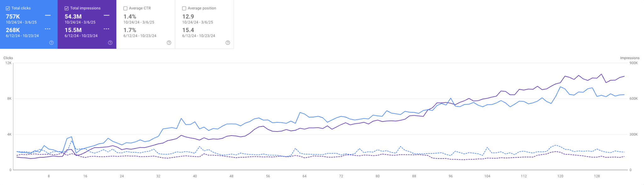Click solid line legend beside 54.3M impressions
644x185 pixels.
(x=107, y=15)
